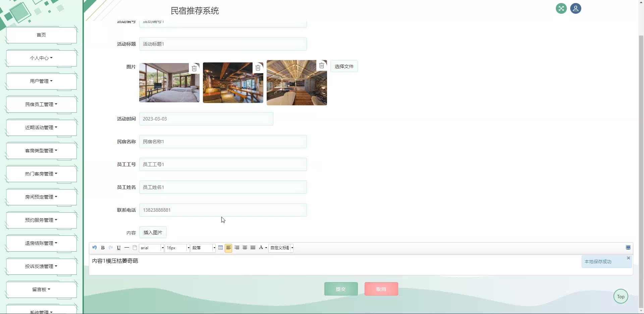Click the redo icon in editor toolbar

[x=111, y=248]
